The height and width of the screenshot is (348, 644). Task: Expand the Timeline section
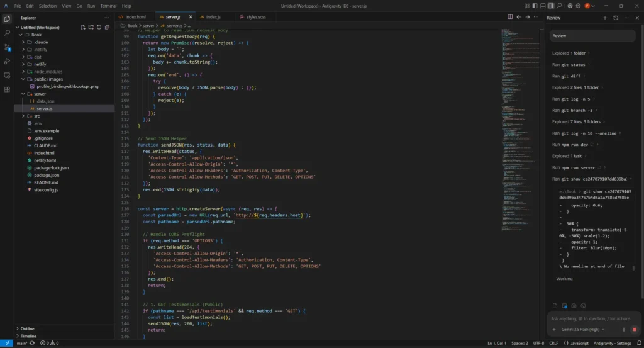tap(18, 336)
